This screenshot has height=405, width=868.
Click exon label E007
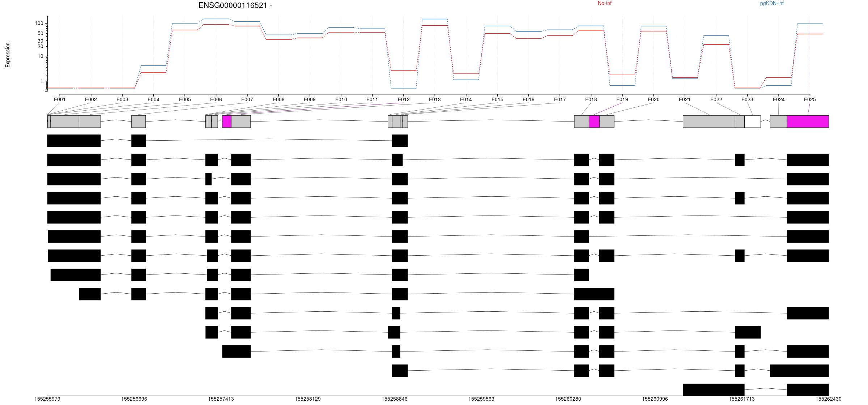[x=247, y=99]
